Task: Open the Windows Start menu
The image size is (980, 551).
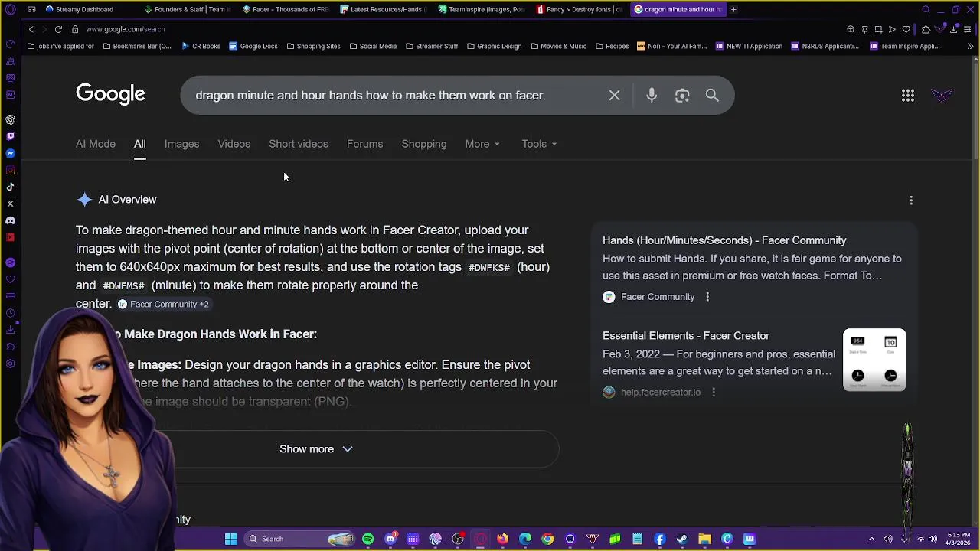Action: coord(230,539)
